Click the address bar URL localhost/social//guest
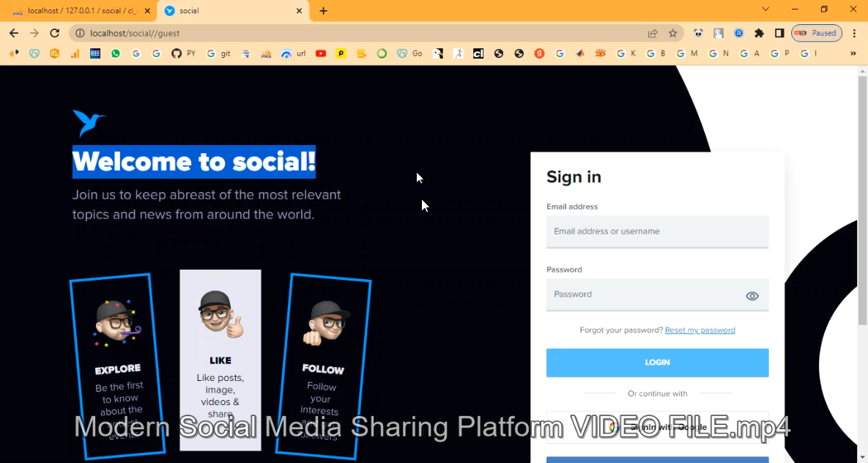 [x=135, y=33]
